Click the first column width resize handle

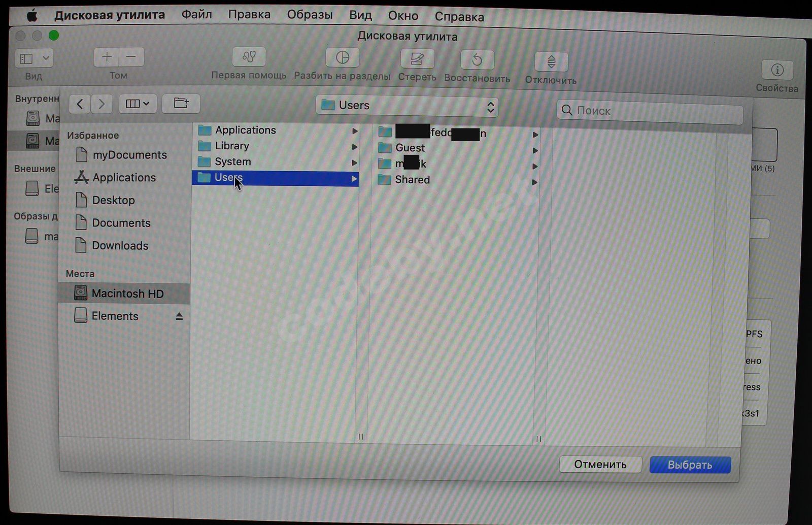tap(361, 436)
